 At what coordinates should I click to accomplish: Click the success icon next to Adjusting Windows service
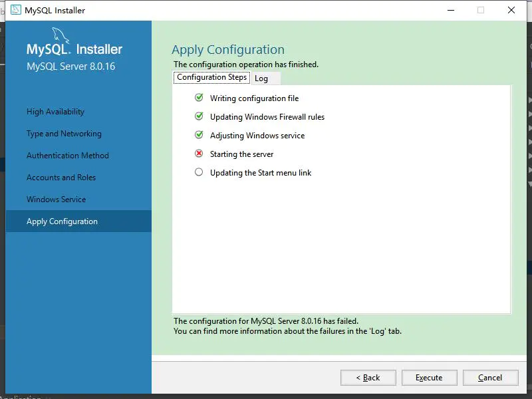coord(199,135)
